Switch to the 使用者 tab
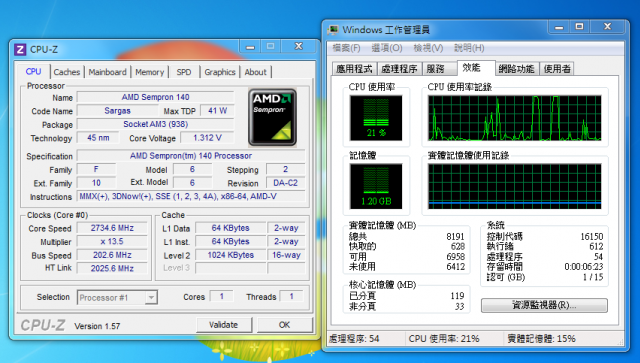The image size is (640, 363). pyautogui.click(x=557, y=69)
